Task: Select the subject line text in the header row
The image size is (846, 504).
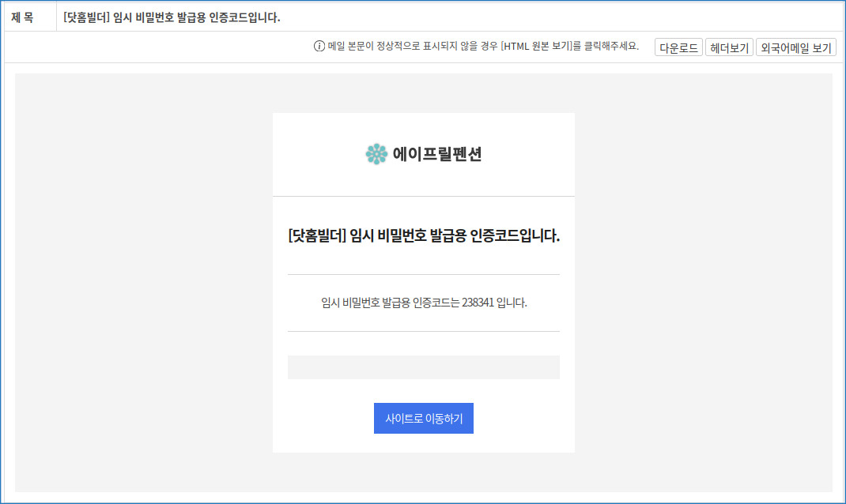Action: tap(172, 17)
